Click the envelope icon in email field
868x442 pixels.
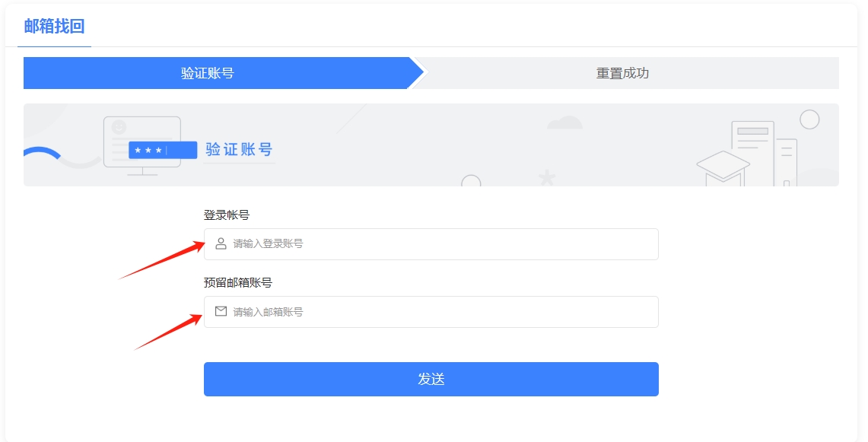[x=221, y=312]
